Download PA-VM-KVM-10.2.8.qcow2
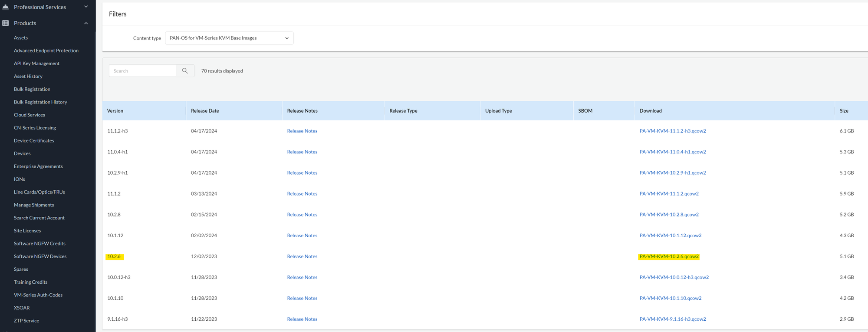Screen dimensions: 868x332 669,214
